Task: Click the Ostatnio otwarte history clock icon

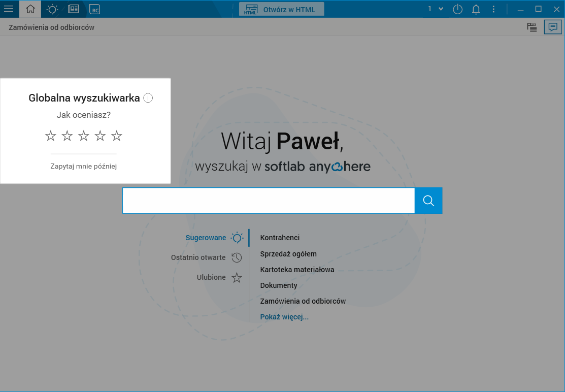Action: [x=237, y=257]
